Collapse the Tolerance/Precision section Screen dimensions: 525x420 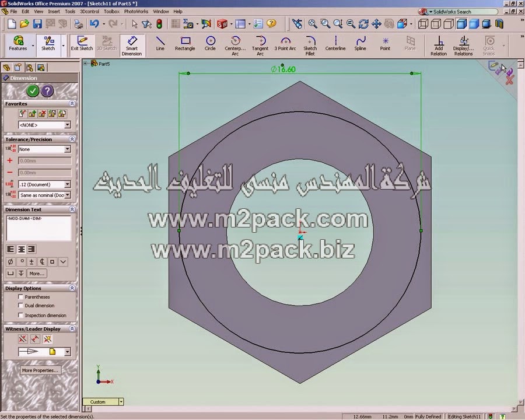[x=72, y=139]
